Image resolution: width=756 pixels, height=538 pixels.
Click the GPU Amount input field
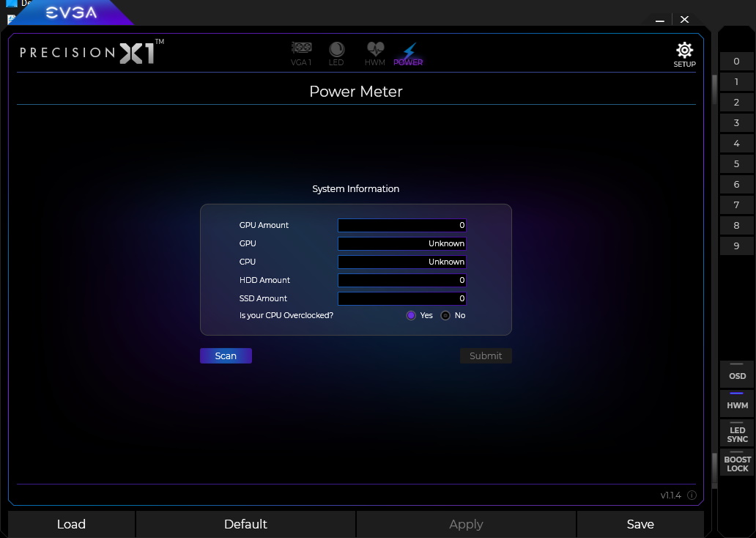(401, 225)
